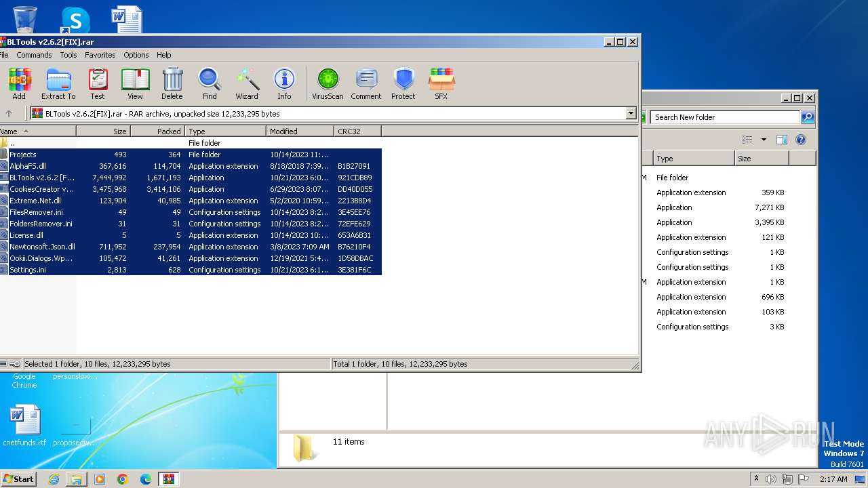This screenshot has height=488, width=868.
Task: Open the Recycle Bin desktop icon
Action: [25, 20]
